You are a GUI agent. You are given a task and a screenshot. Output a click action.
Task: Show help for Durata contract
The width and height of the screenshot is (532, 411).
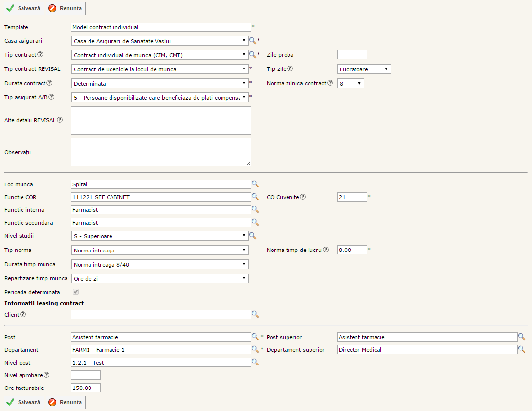coord(49,83)
